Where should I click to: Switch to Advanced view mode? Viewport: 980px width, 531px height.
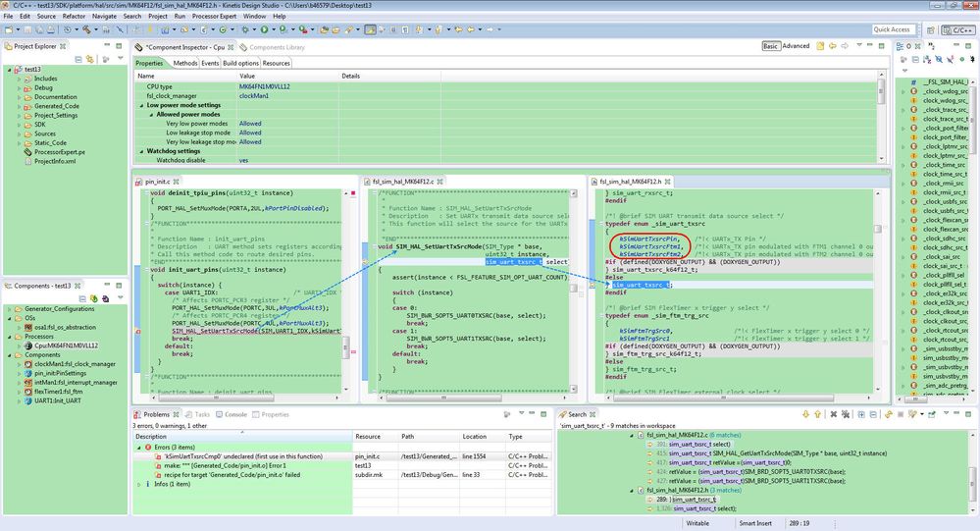796,46
